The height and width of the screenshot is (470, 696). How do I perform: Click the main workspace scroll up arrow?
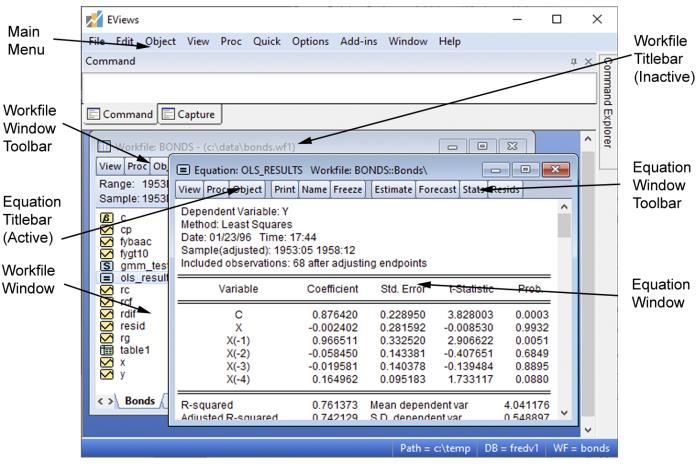[x=588, y=138]
